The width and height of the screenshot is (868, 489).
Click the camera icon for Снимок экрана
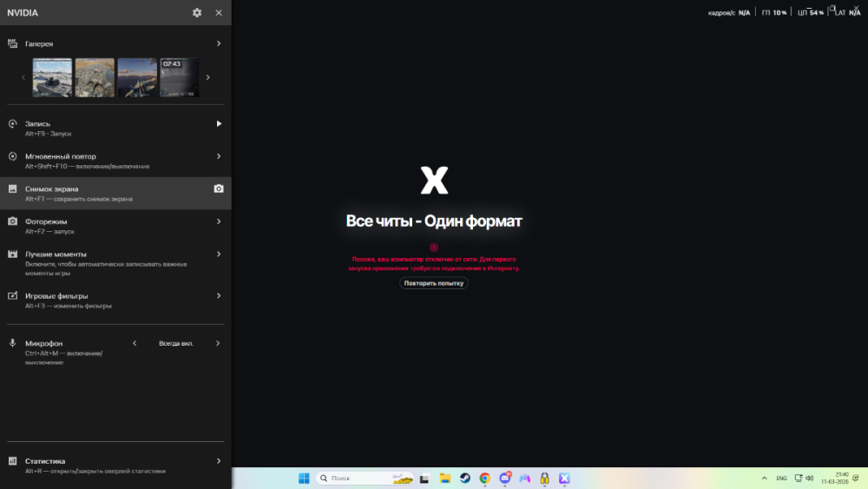tap(219, 188)
